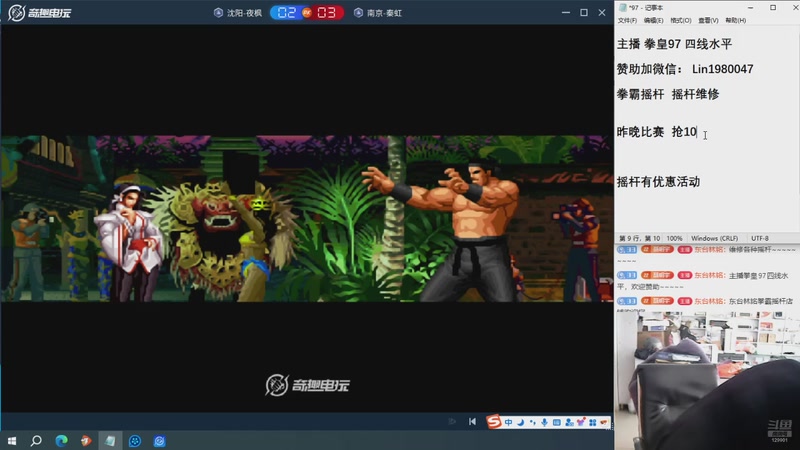Click the Sogou microphone voice input icon
This screenshot has height=450, width=800.
[x=544, y=422]
